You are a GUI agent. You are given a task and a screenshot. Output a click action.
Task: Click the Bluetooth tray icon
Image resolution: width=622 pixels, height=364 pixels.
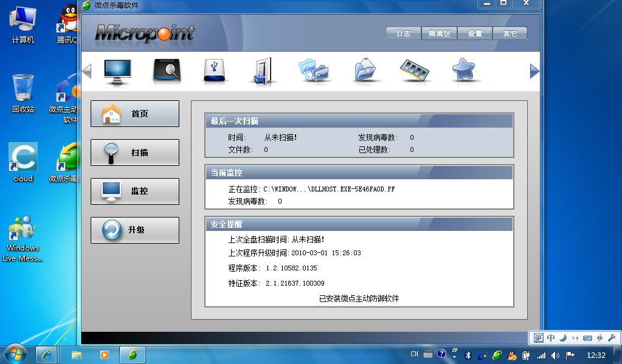(468, 355)
